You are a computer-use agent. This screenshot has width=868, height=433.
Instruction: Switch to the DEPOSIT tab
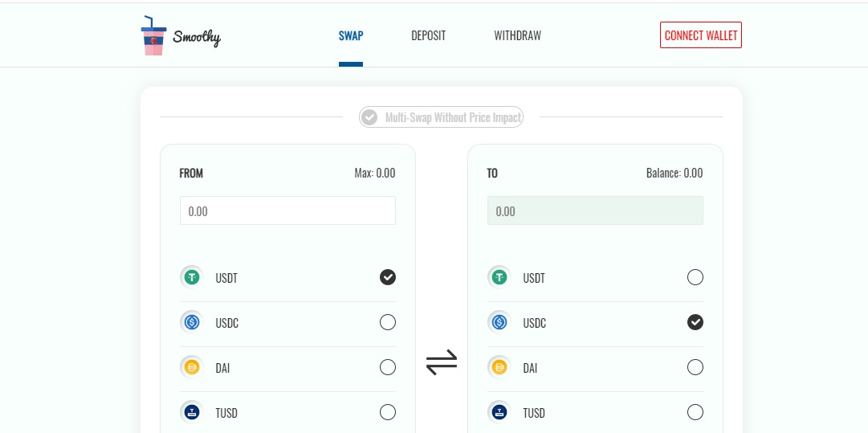tap(429, 36)
